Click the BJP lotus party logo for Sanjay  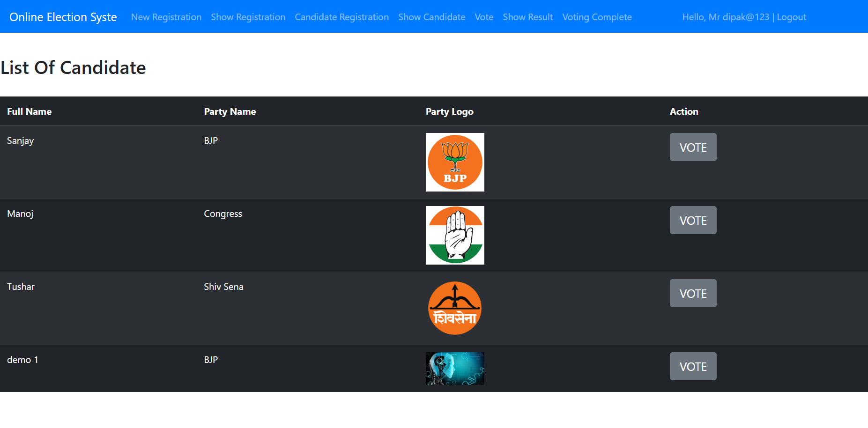click(455, 162)
